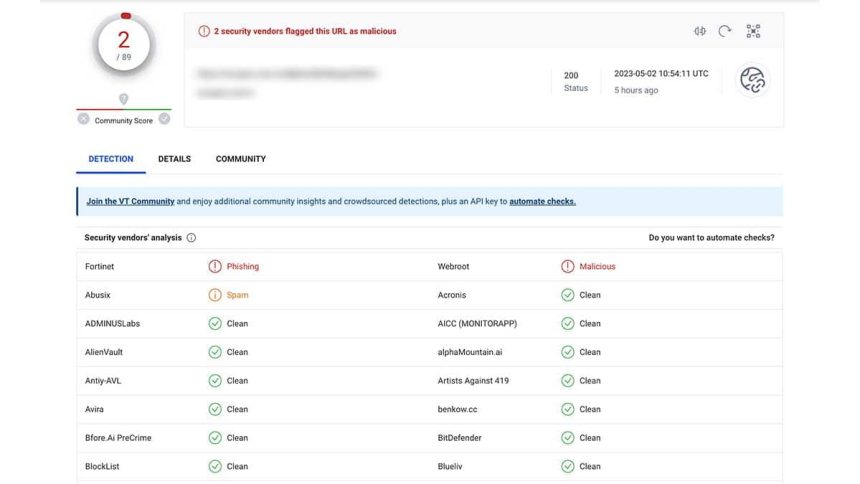
Task: Click the 2 / 89 detection score gauge
Action: (124, 45)
